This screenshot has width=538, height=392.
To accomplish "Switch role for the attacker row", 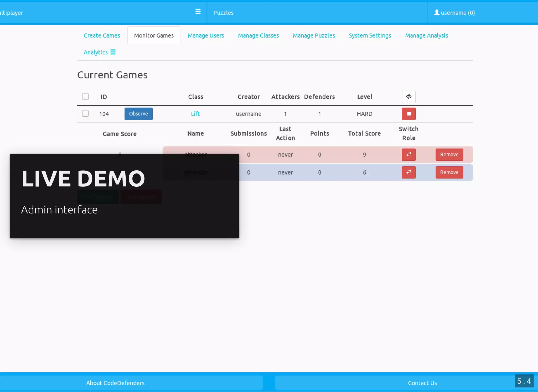I will click(409, 154).
